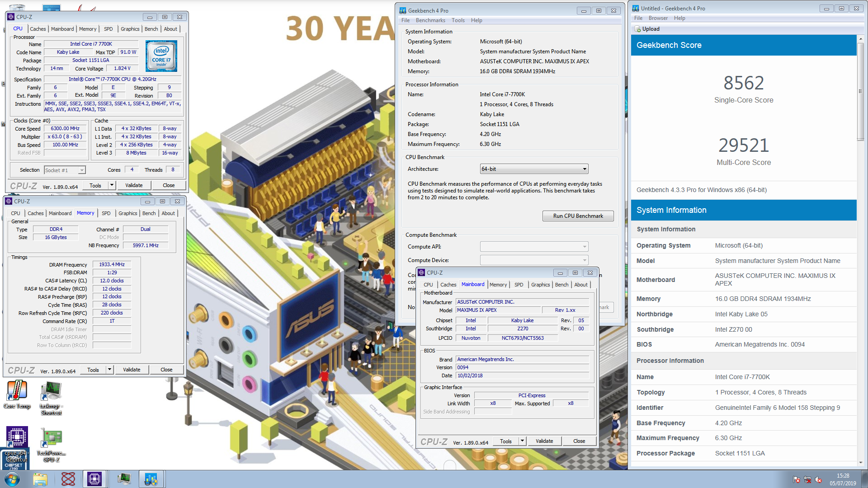Viewport: 868px width, 488px height.
Task: Open Benchmarks menu in Geekbench 4 Pro
Action: coord(430,20)
